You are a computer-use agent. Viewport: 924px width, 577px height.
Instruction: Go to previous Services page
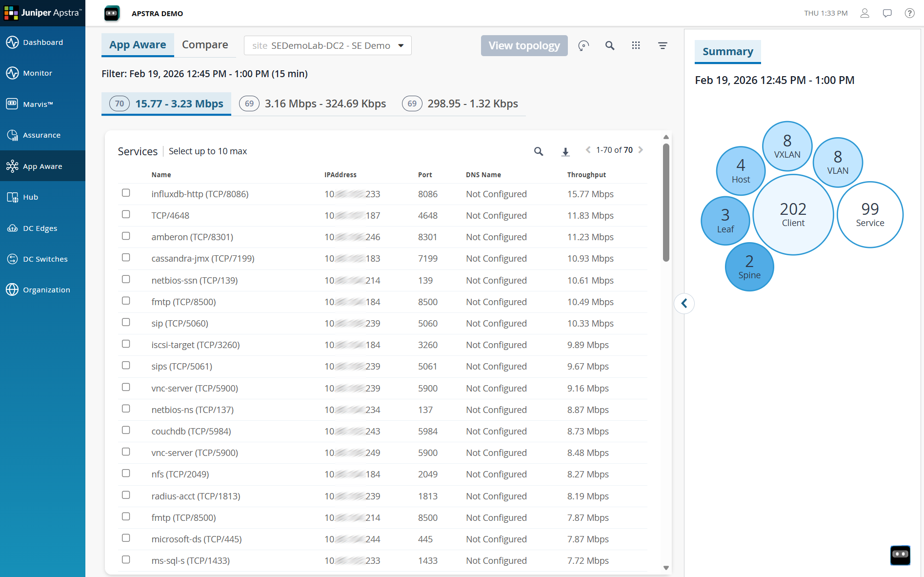pos(588,150)
